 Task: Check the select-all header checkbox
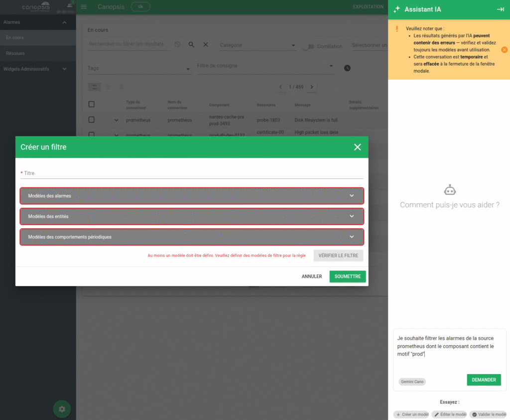click(92, 105)
